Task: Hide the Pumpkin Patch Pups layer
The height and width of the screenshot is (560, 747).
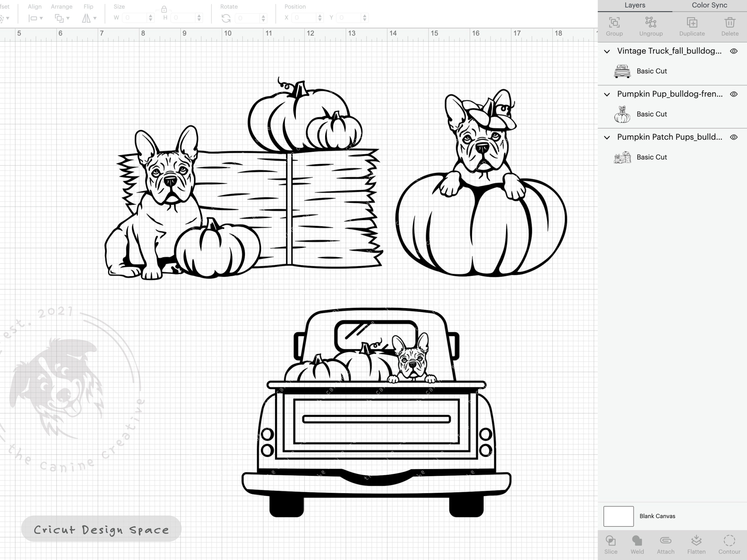Action: click(x=734, y=137)
